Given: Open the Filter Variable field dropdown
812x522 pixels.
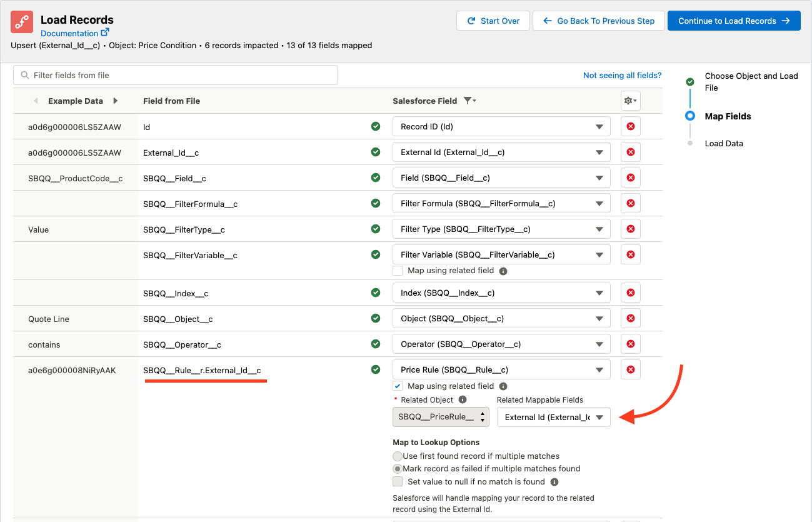Looking at the screenshot, I should coord(501,254).
